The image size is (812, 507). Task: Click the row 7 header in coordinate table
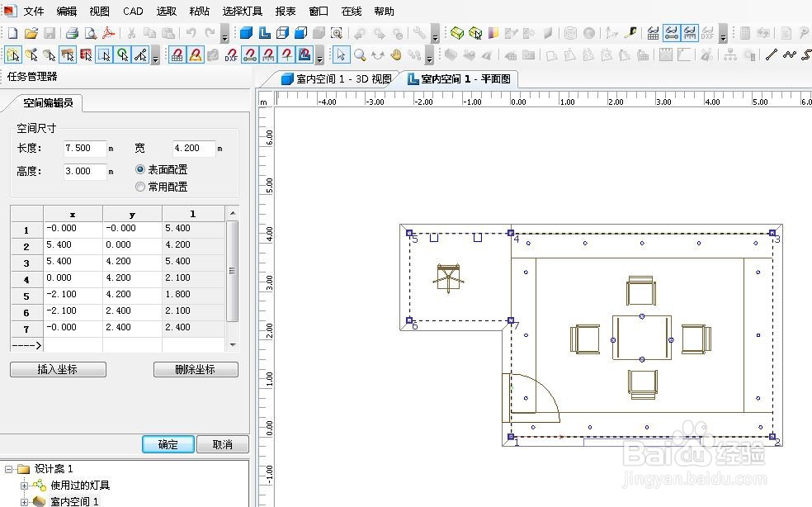[x=26, y=329]
